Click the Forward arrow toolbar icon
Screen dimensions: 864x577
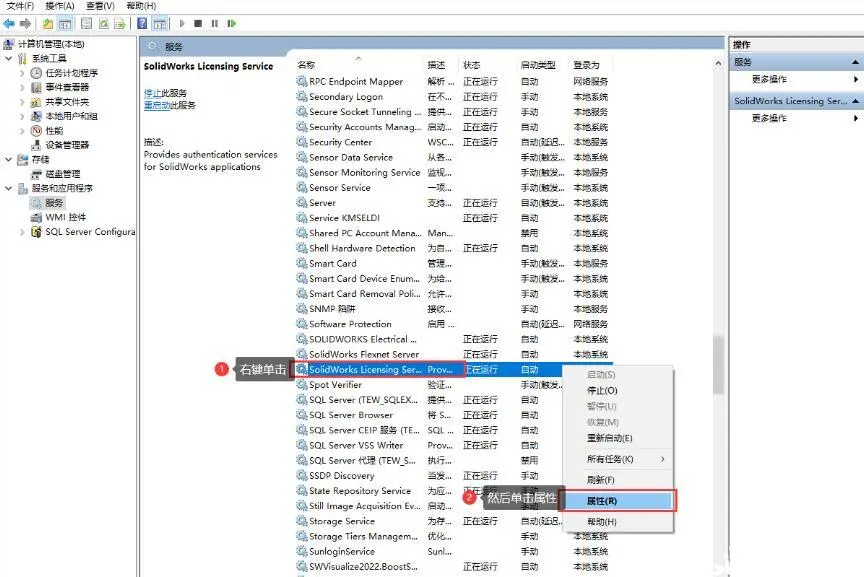tap(25, 23)
